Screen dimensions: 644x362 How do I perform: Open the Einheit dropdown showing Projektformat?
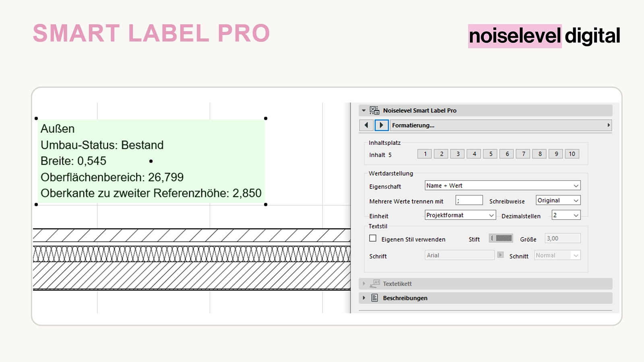tap(460, 215)
